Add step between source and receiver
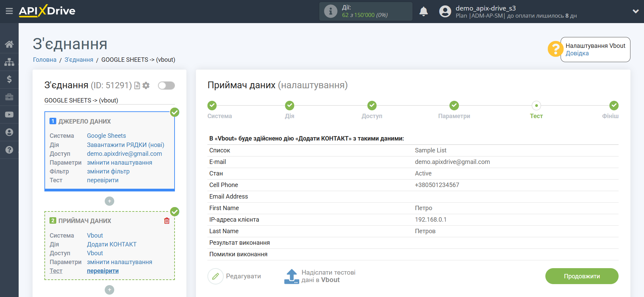The height and width of the screenshot is (297, 644). 109,201
